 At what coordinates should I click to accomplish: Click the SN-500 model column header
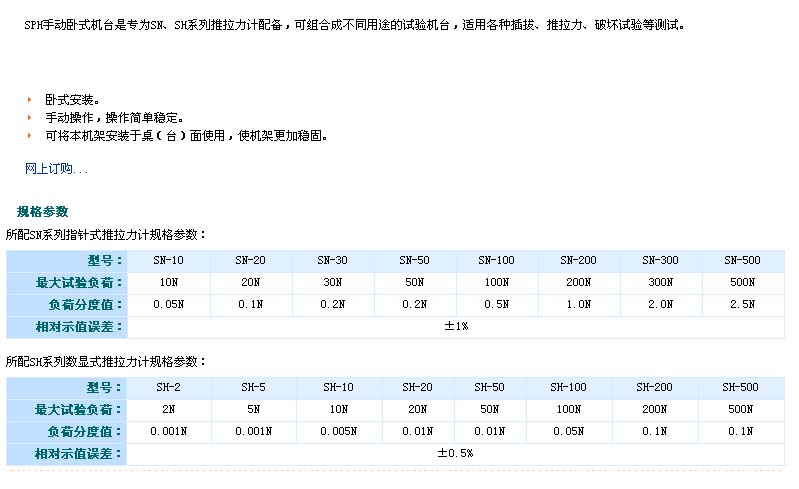[x=742, y=260]
